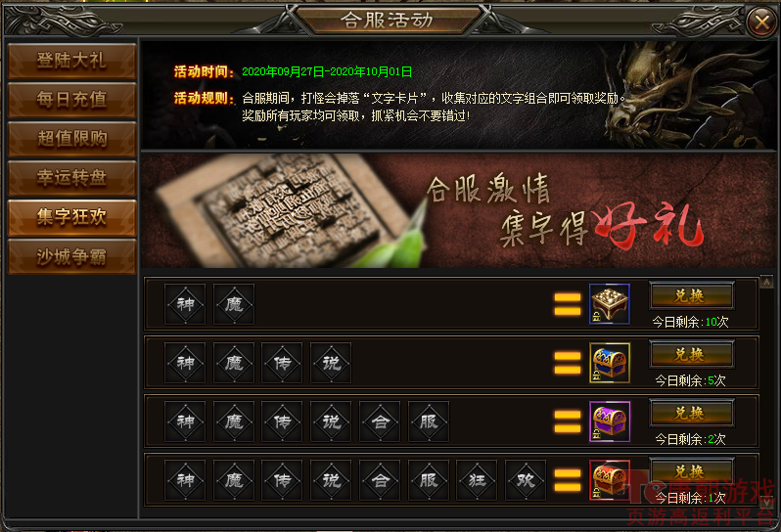This screenshot has height=532, width=781.
Task: Click 合 card in the third row
Action: [380, 421]
